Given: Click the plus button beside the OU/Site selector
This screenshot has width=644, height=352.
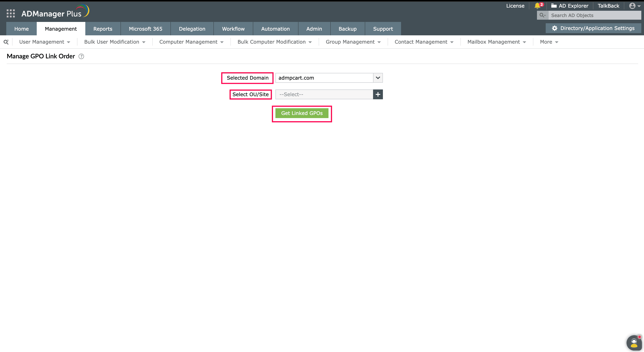Looking at the screenshot, I should 378,94.
